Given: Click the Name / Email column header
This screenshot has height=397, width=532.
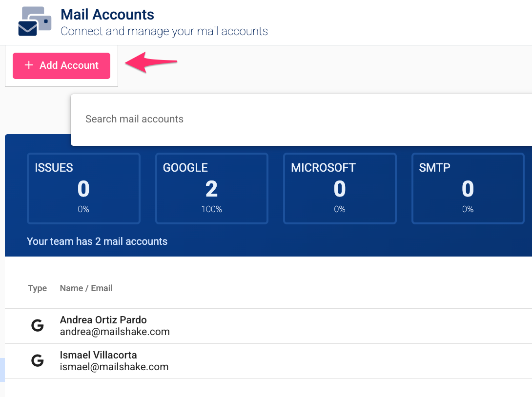Looking at the screenshot, I should click(86, 288).
